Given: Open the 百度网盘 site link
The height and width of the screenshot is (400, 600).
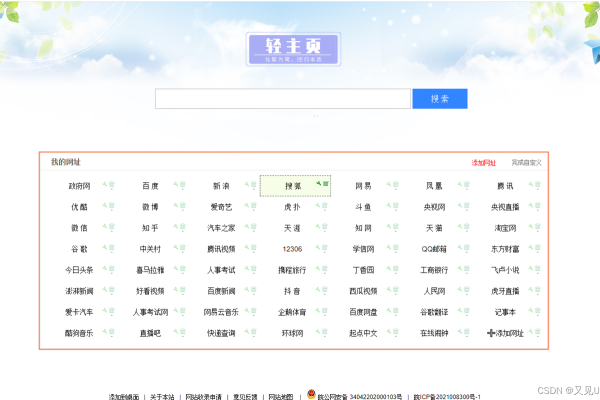Looking at the screenshot, I should point(363,312).
